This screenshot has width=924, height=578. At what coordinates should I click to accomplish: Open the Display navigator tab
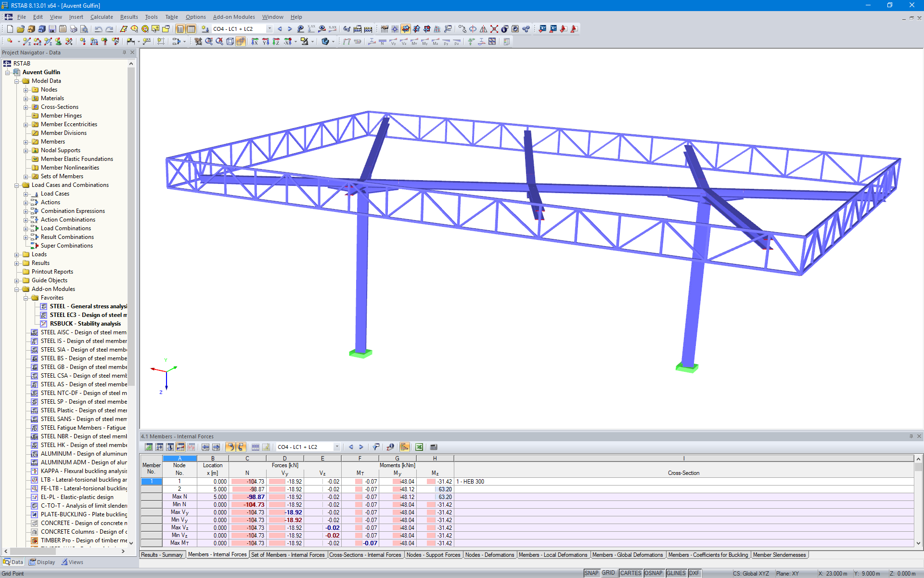click(x=42, y=562)
